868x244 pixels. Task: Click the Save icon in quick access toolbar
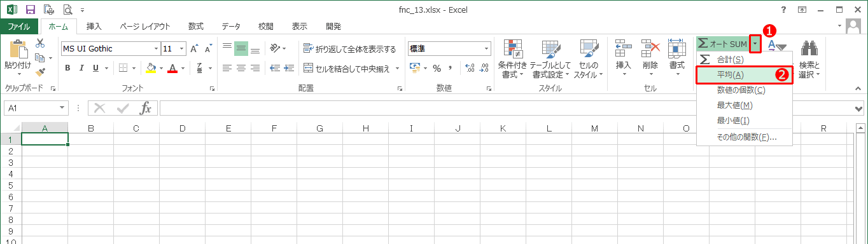coord(31,10)
